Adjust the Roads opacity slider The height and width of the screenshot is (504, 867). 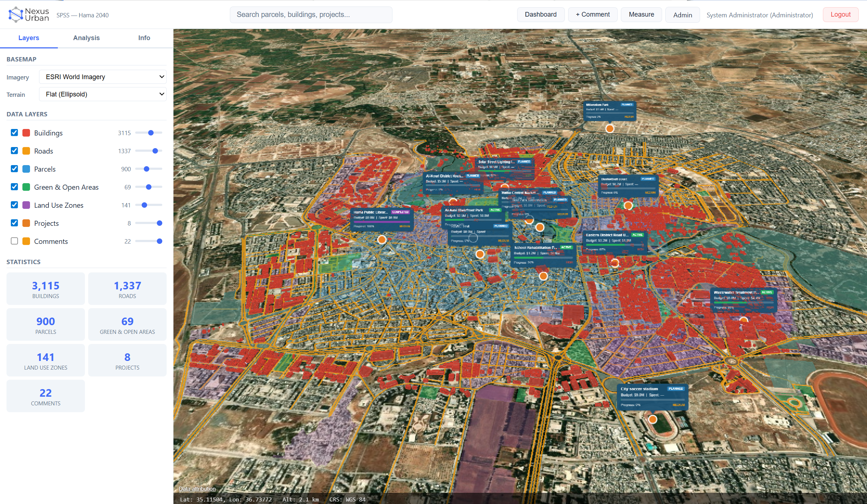[149, 151]
